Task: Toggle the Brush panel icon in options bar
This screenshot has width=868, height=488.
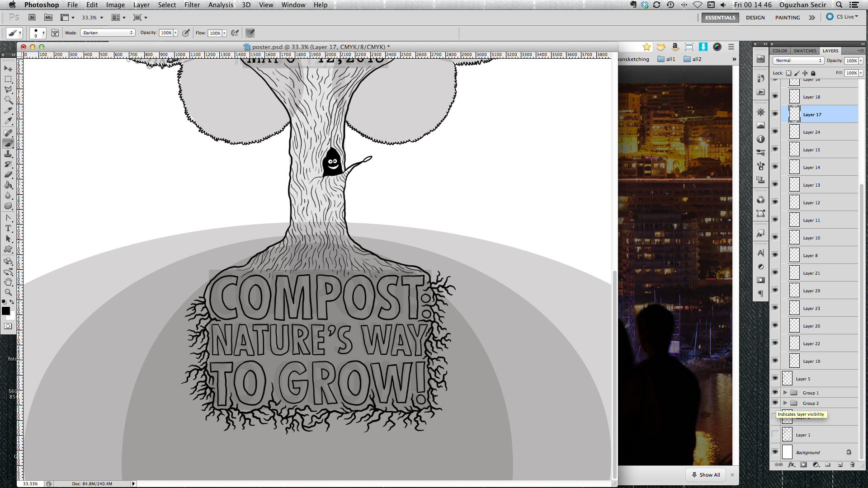Action: click(x=55, y=33)
